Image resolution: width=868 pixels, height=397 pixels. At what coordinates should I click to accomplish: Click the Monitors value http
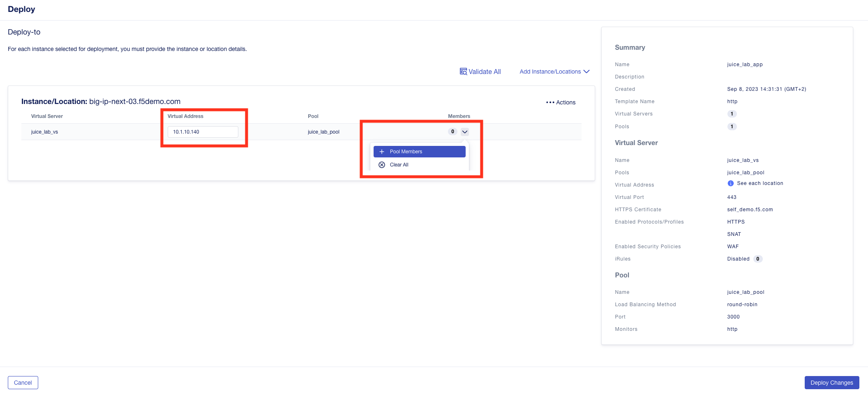732,329
